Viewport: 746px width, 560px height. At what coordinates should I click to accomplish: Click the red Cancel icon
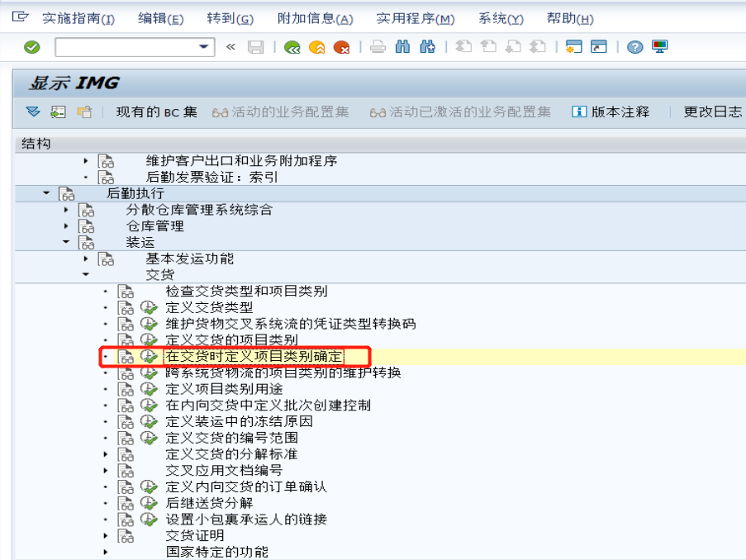click(x=341, y=47)
